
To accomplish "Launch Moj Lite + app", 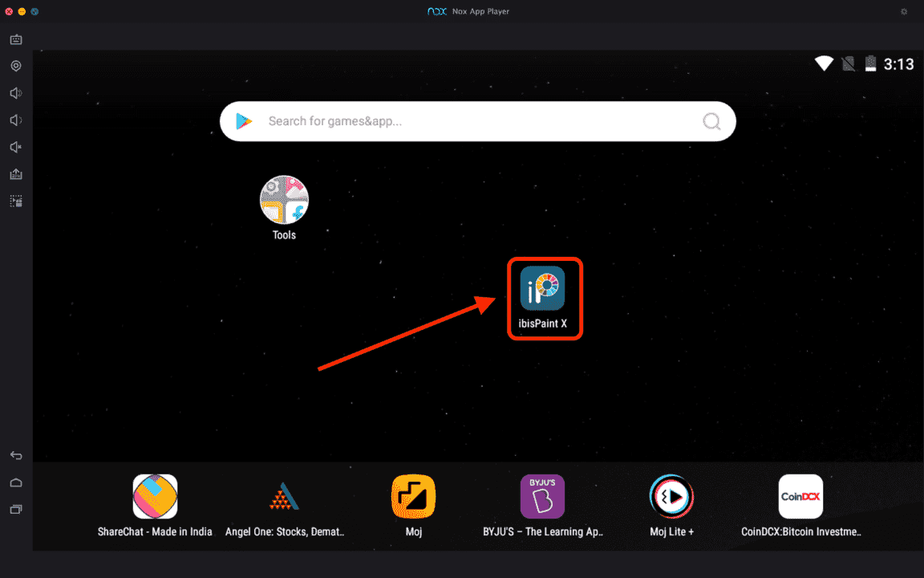I will pyautogui.click(x=671, y=496).
